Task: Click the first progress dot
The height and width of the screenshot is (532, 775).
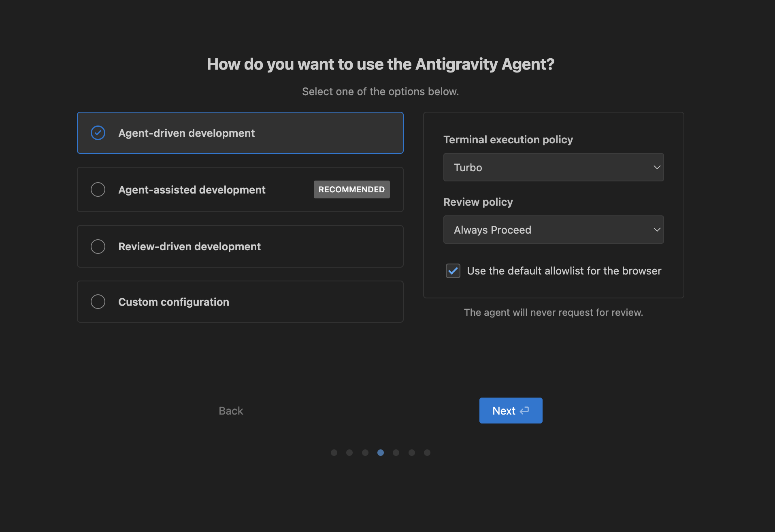Action: coord(334,453)
